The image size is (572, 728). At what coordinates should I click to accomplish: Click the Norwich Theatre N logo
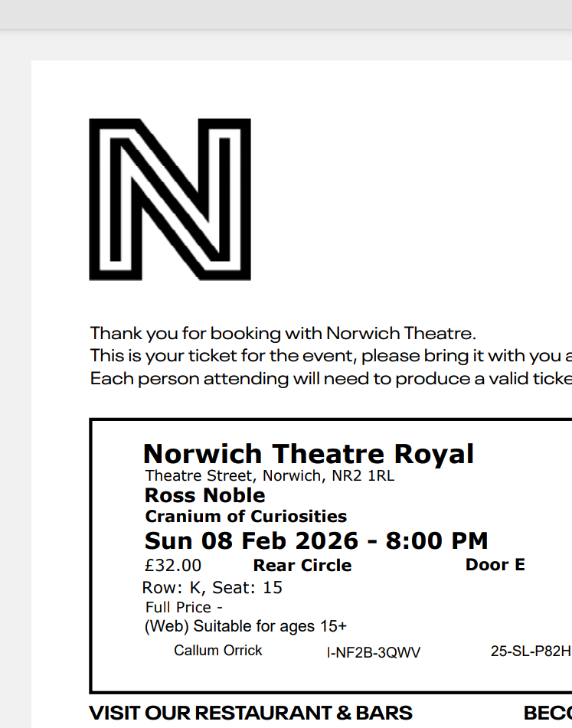click(170, 200)
